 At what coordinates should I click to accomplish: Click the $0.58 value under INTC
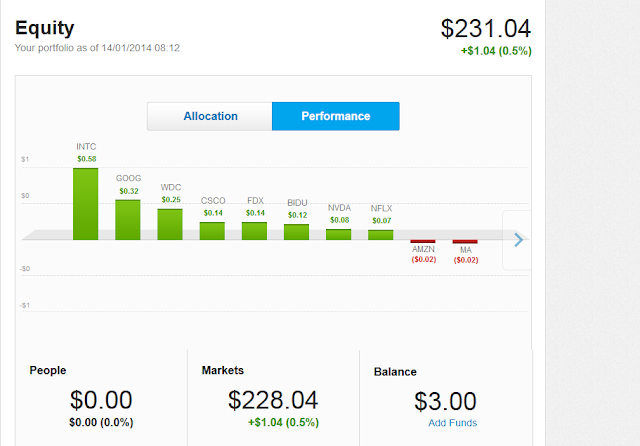tap(87, 159)
